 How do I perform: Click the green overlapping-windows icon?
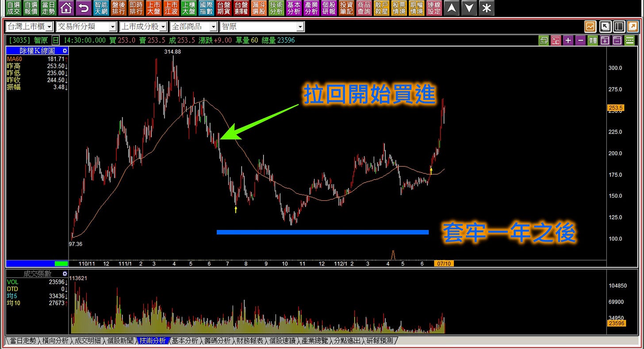coord(544,41)
